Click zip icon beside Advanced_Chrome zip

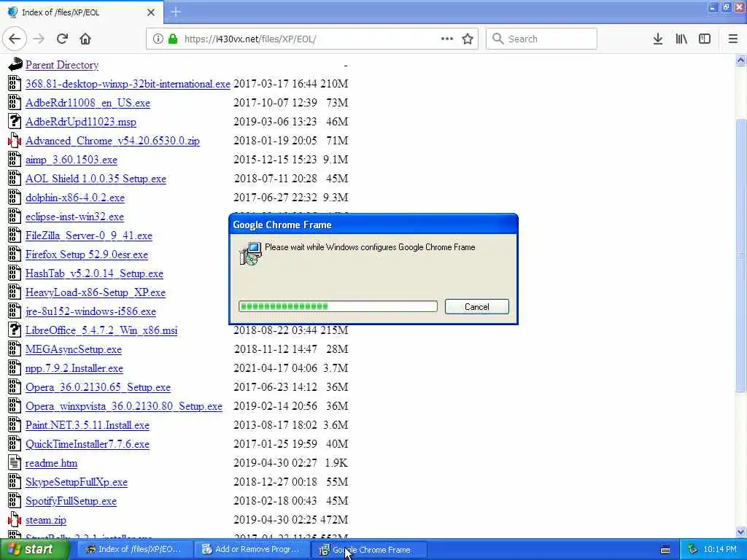pos(15,141)
